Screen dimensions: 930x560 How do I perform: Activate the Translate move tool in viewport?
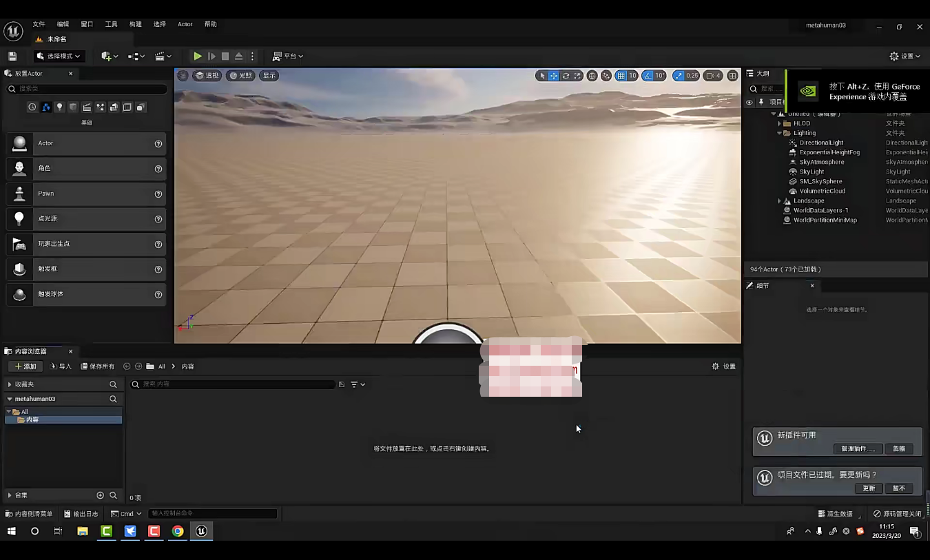click(x=554, y=76)
